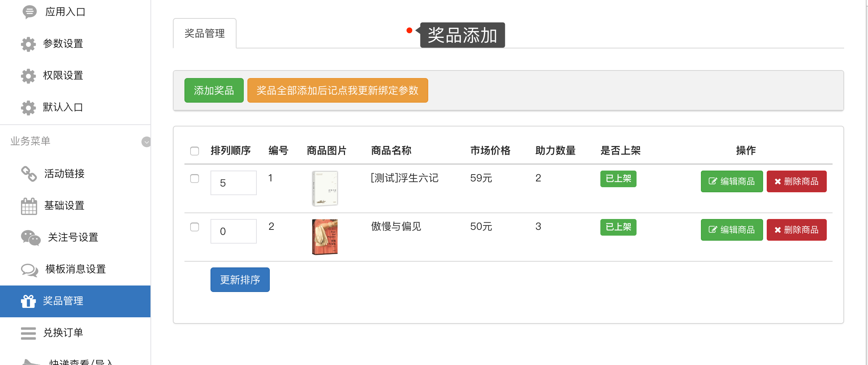The height and width of the screenshot is (365, 868).
Task: Click the orange 更新绑定参数 button
Action: point(338,90)
